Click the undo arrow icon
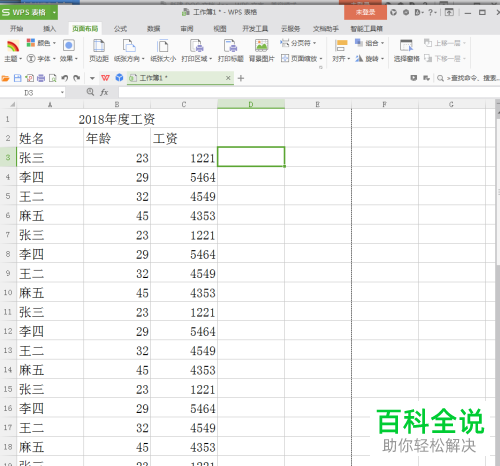Screen dimensions: 500x466 65,78
